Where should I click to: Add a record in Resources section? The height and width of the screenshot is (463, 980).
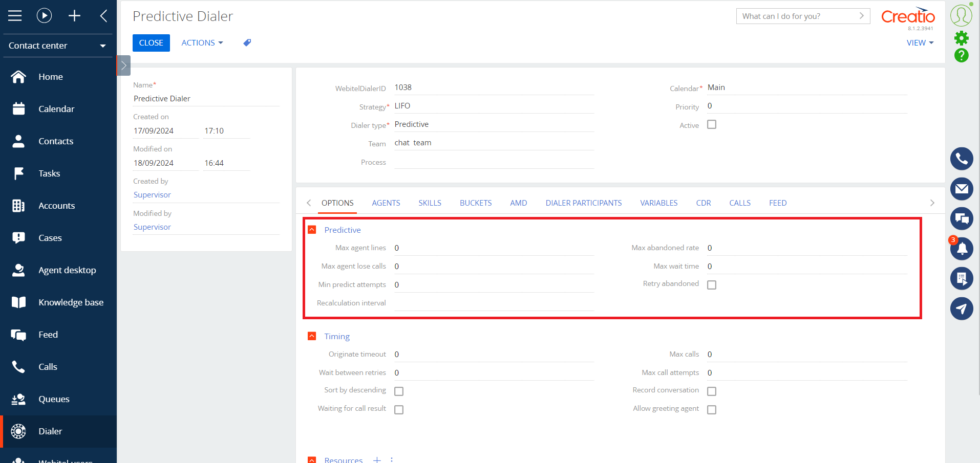pyautogui.click(x=377, y=460)
